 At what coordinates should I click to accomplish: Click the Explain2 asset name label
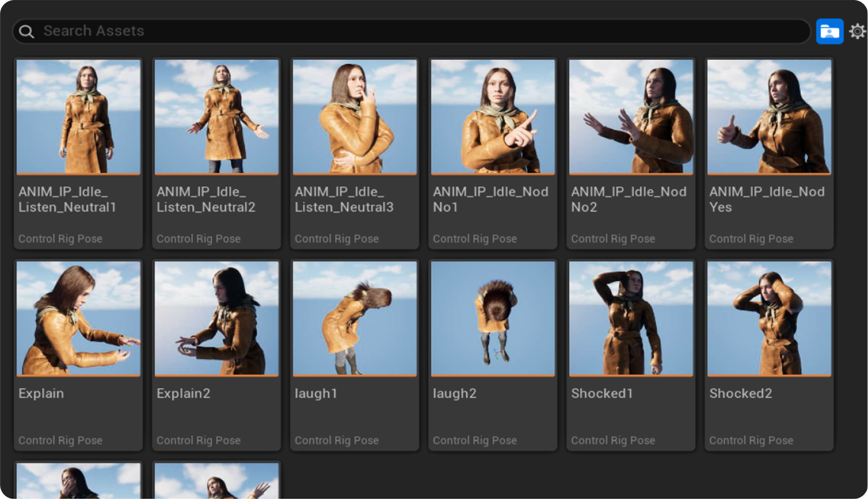coord(183,394)
